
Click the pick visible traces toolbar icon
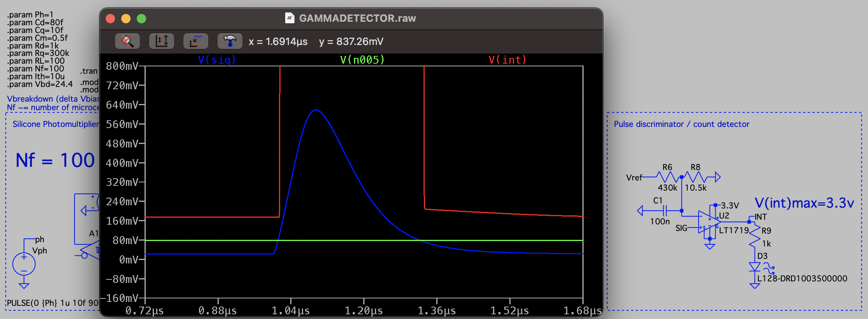click(x=196, y=41)
